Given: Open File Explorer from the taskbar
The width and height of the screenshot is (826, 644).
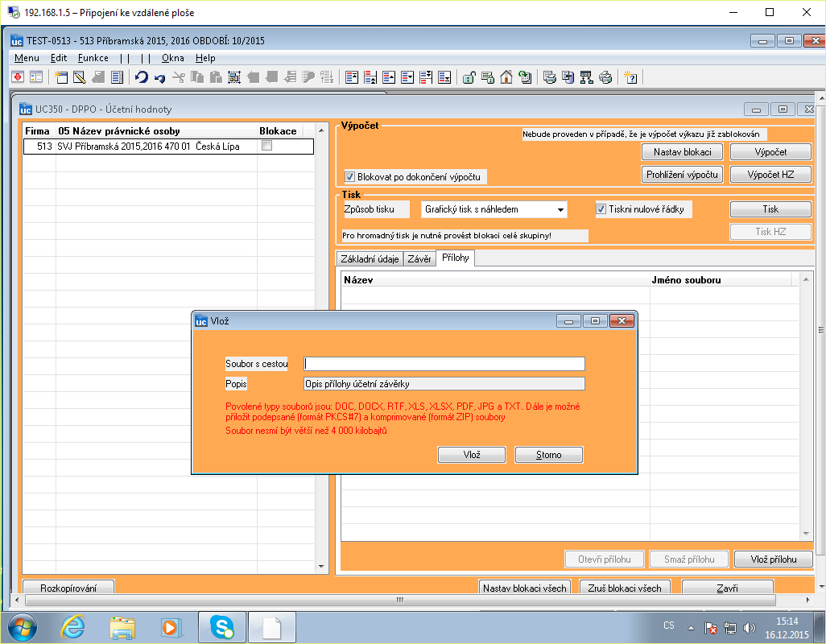Looking at the screenshot, I should (122, 627).
